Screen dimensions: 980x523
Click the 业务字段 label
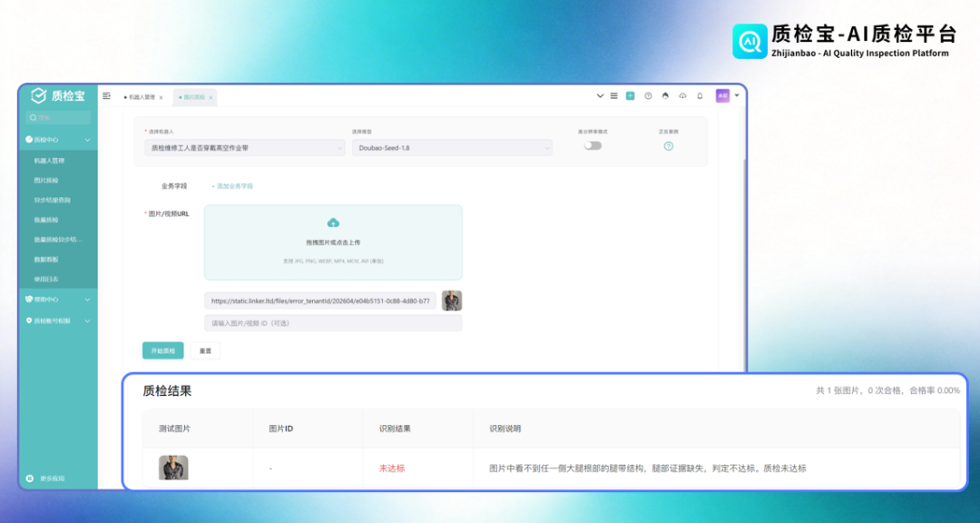click(x=174, y=186)
